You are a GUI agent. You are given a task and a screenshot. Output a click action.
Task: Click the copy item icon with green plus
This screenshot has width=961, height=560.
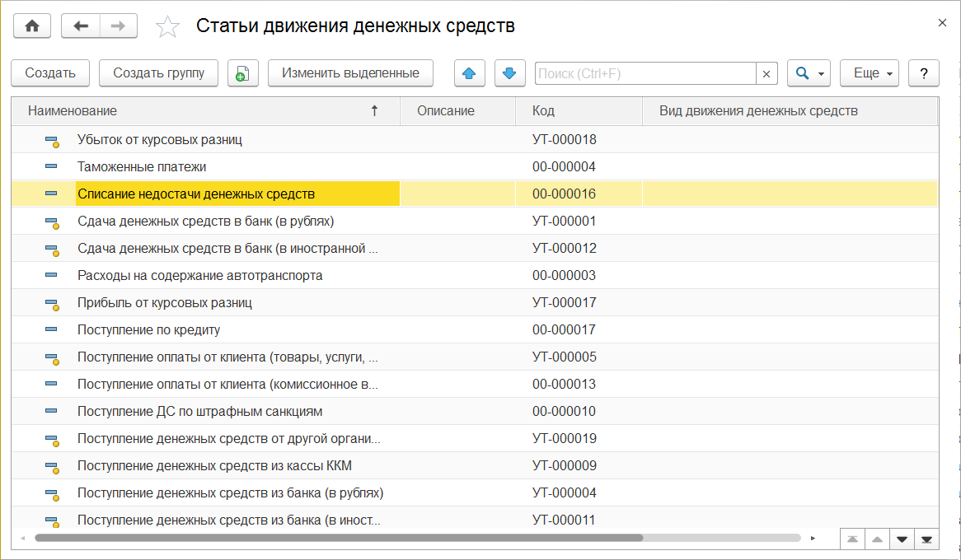(242, 73)
